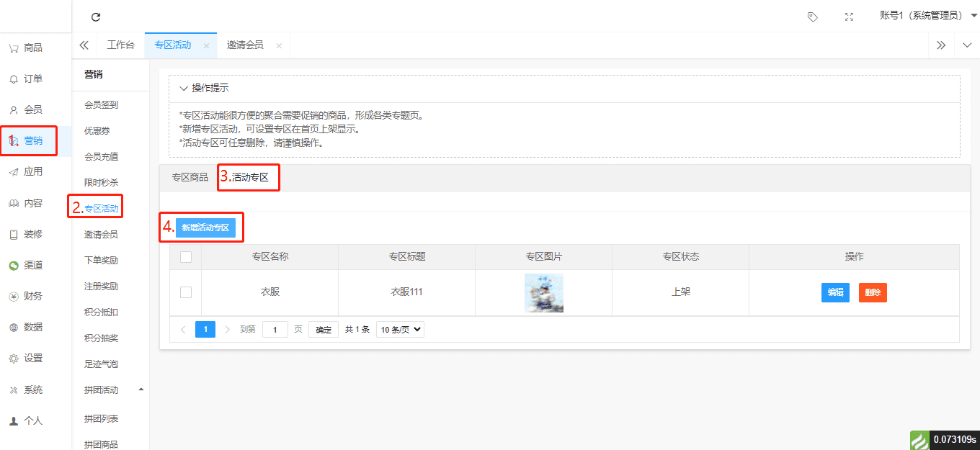Select all rows via header checkbox
This screenshot has width=980, height=450.
[186, 256]
